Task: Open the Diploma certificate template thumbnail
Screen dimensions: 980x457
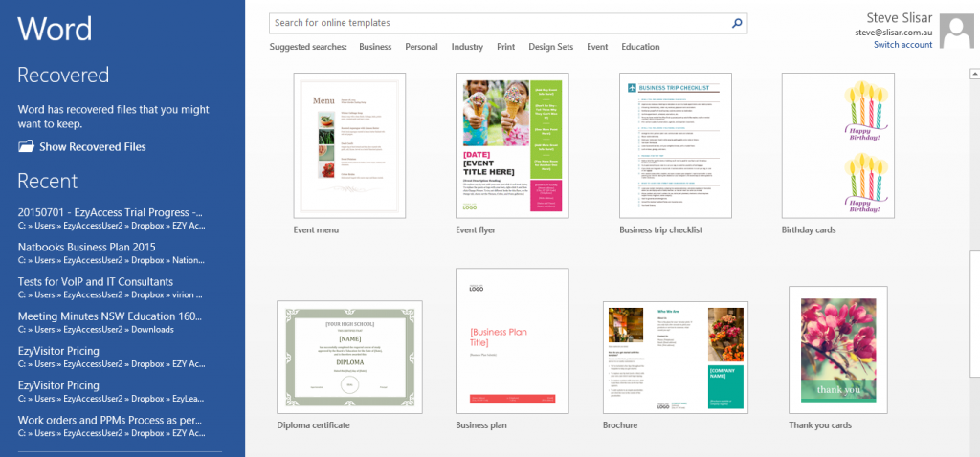Action: point(349,358)
